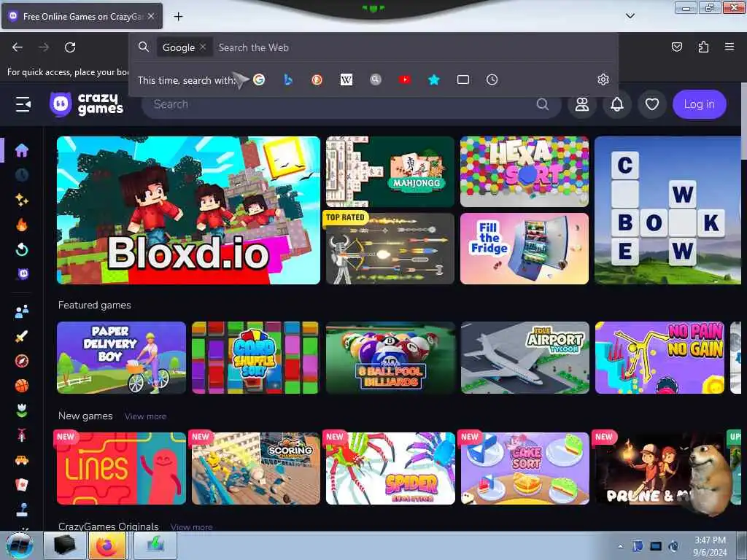Open Spider Evolution game tile
The height and width of the screenshot is (560, 747).
(x=391, y=469)
